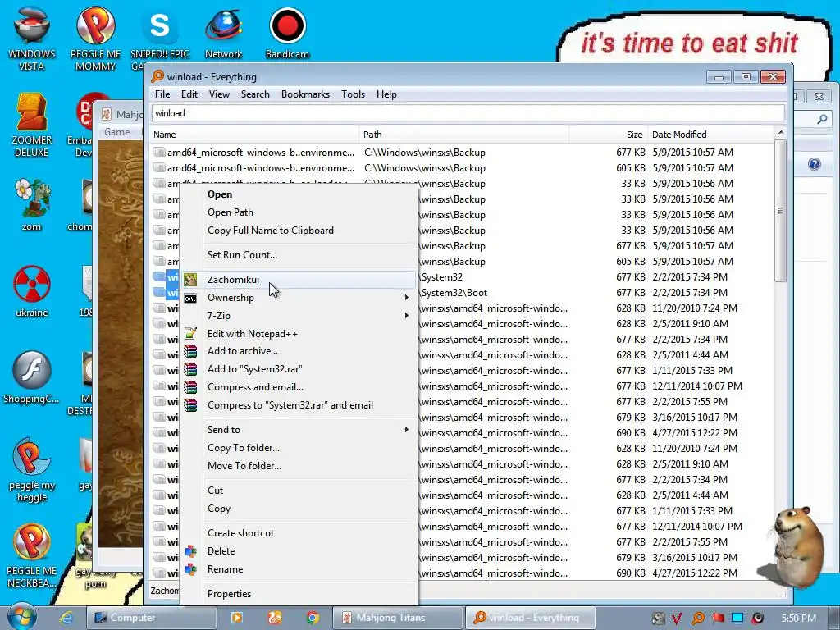Viewport: 840px width, 630px height.
Task: Open Properties from context menu
Action: (298, 594)
